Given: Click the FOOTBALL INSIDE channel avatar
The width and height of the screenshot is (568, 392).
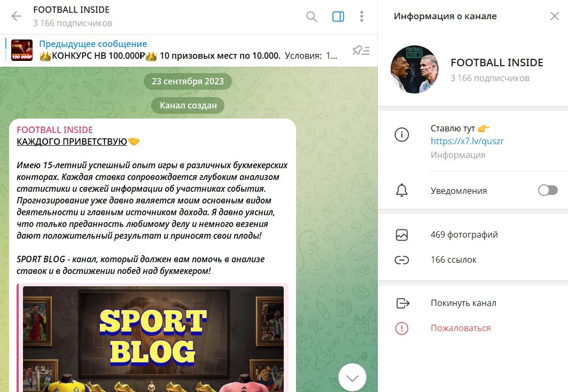Looking at the screenshot, I should click(415, 69).
